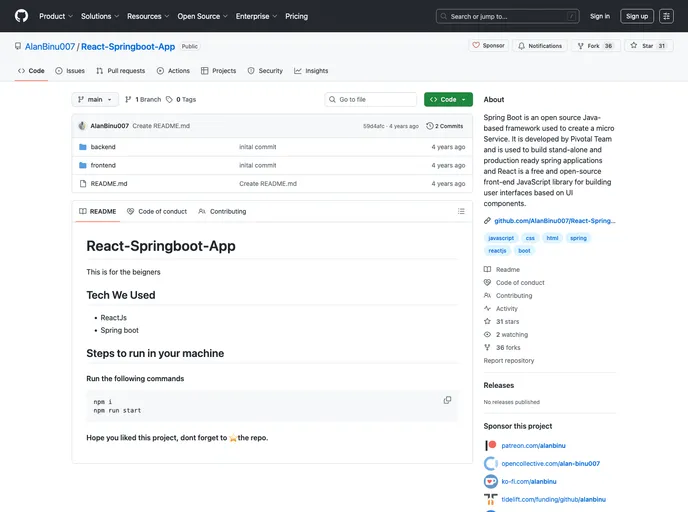Viewport: 688px width, 512px height.
Task: View the 36 forks link
Action: pos(502,347)
